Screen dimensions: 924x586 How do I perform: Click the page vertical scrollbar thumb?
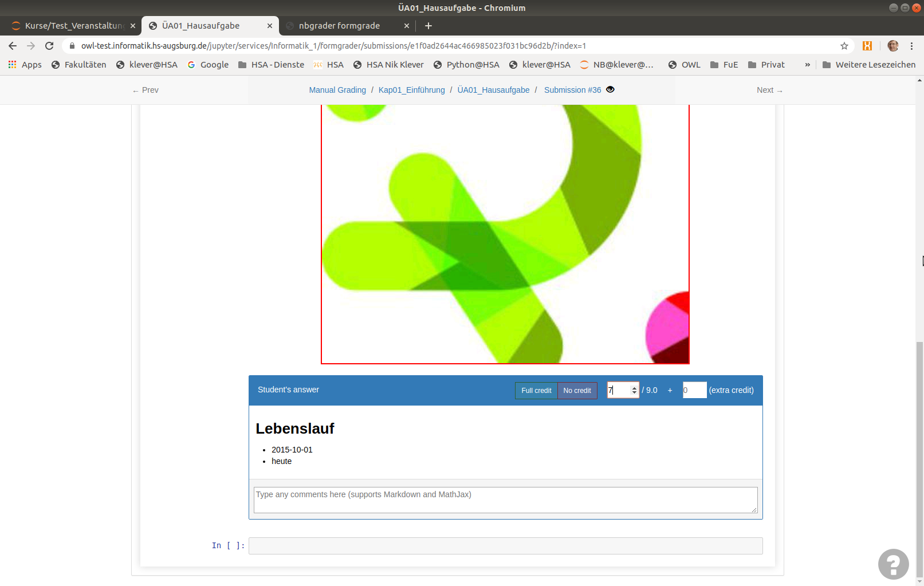point(919,458)
